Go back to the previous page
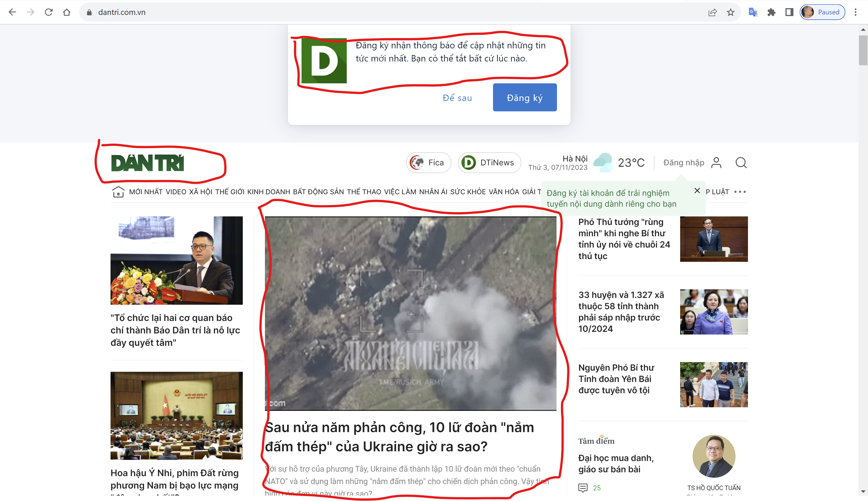The height and width of the screenshot is (501, 868). click(x=12, y=12)
